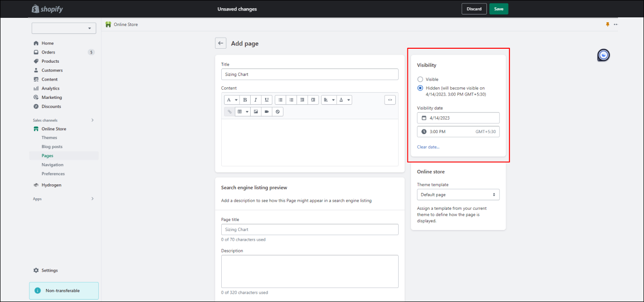Open the text color dropdown

tap(344, 100)
